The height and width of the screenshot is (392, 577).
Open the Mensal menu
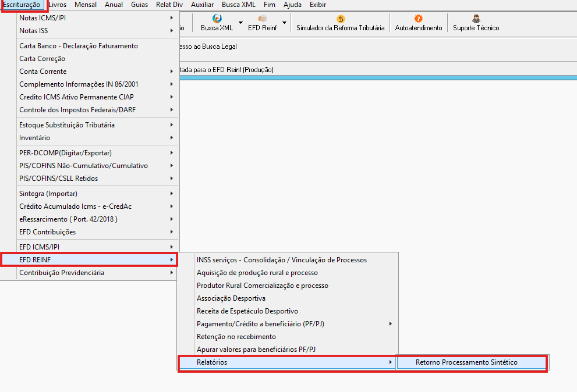click(x=86, y=5)
